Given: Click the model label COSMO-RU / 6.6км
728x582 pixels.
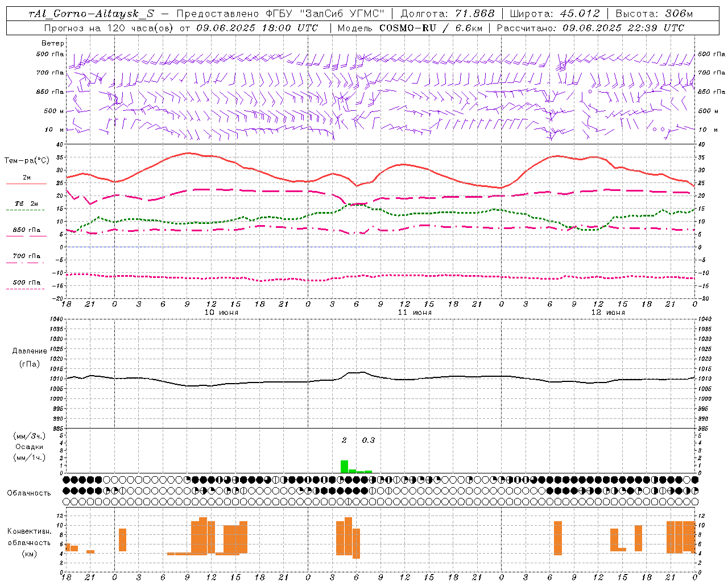Looking at the screenshot, I should [x=431, y=28].
